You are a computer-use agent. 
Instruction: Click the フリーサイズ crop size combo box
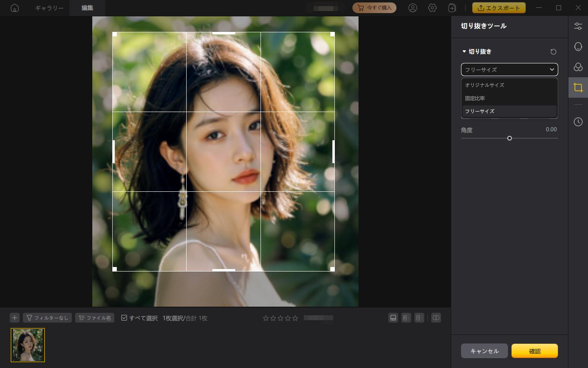[x=509, y=70]
